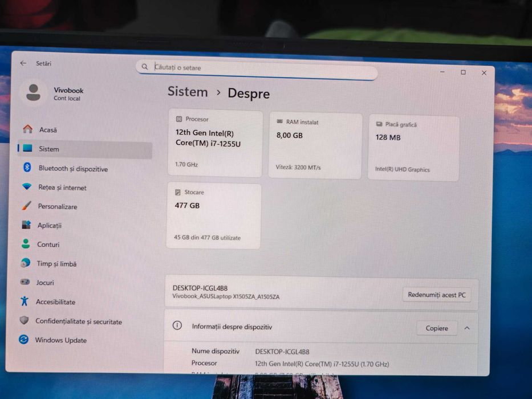Viewport: 532px width, 399px height.
Task: Click the Confidențialitate shield icon
Action: [24, 320]
